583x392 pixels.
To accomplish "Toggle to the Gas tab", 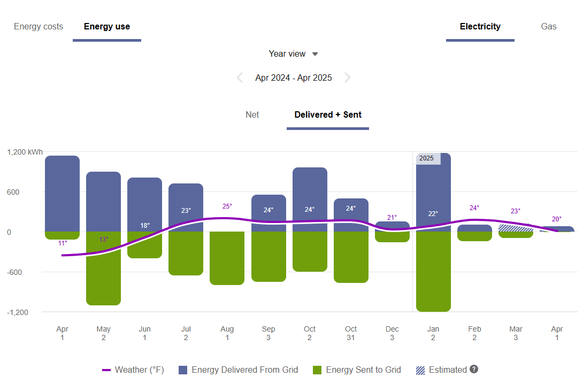I will click(x=548, y=26).
